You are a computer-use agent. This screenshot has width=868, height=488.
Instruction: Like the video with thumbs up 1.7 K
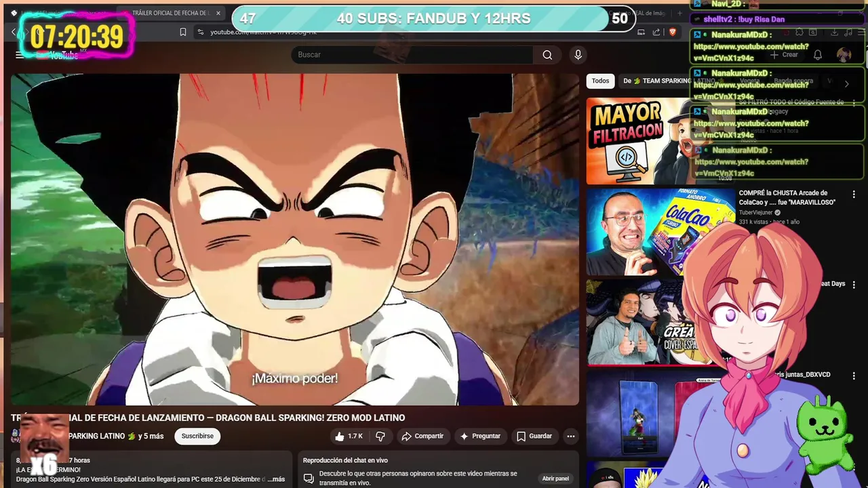point(349,436)
